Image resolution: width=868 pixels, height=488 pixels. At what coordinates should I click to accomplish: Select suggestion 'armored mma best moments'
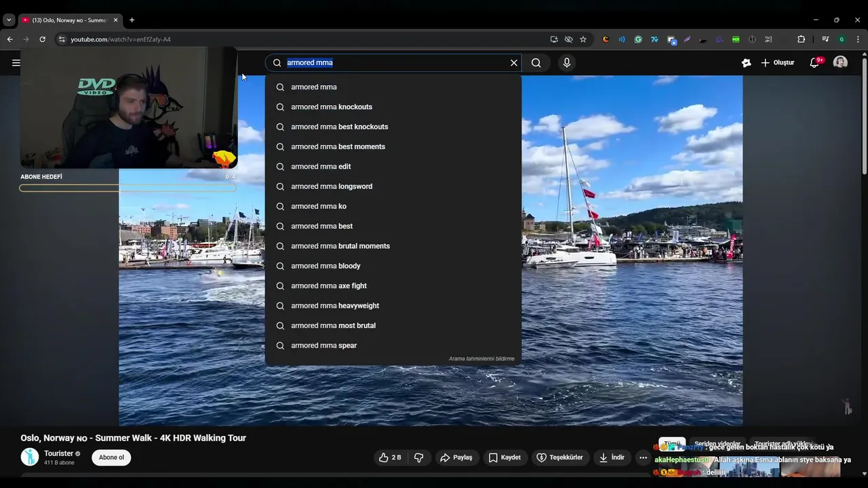393,146
